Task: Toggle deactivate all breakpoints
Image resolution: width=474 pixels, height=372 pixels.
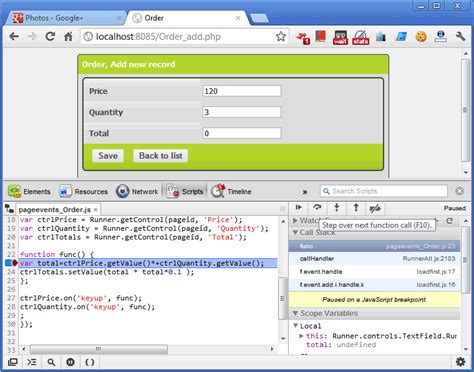Action: pos(375,208)
